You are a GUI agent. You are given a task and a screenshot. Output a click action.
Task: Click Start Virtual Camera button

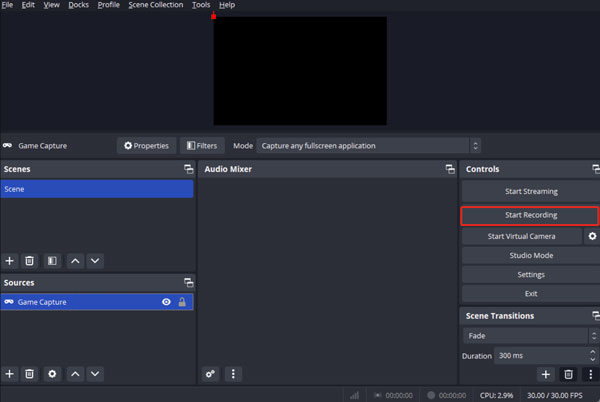point(522,236)
